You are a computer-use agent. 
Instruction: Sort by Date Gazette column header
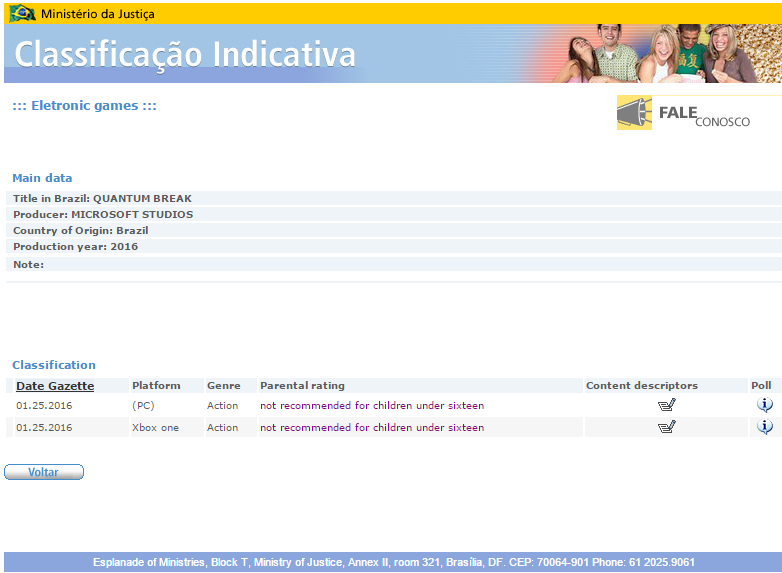pos(55,385)
